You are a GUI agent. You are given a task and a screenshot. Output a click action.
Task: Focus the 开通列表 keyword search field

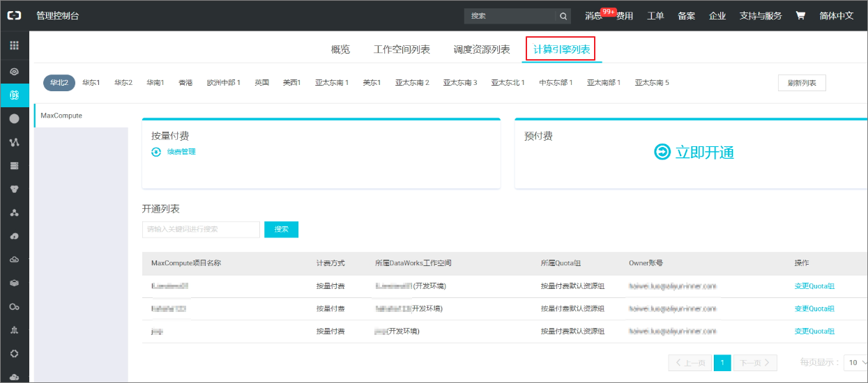click(201, 229)
